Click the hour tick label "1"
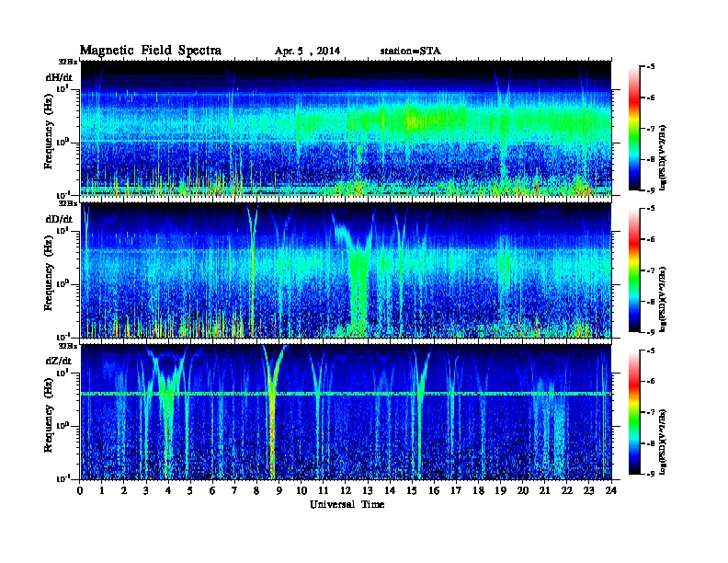The height and width of the screenshot is (563, 728). coord(102,490)
